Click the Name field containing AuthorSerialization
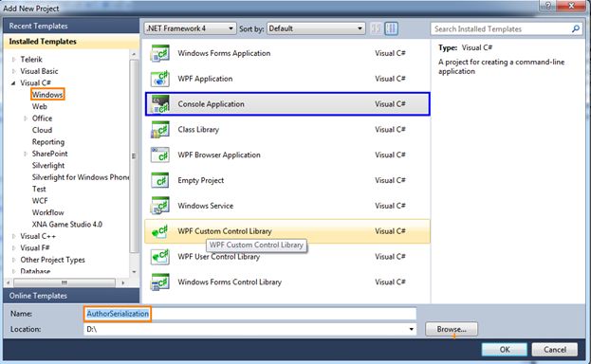591x364 pixels. 249,314
